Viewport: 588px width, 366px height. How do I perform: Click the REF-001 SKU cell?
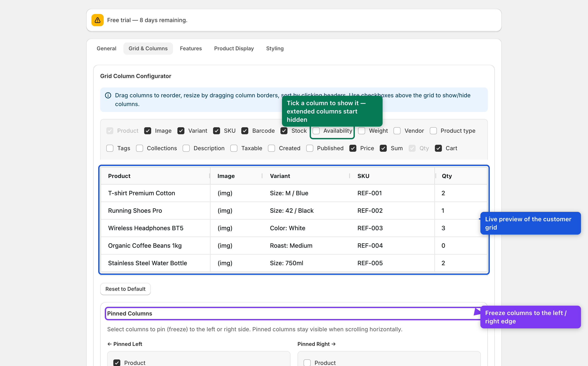pyautogui.click(x=392, y=193)
